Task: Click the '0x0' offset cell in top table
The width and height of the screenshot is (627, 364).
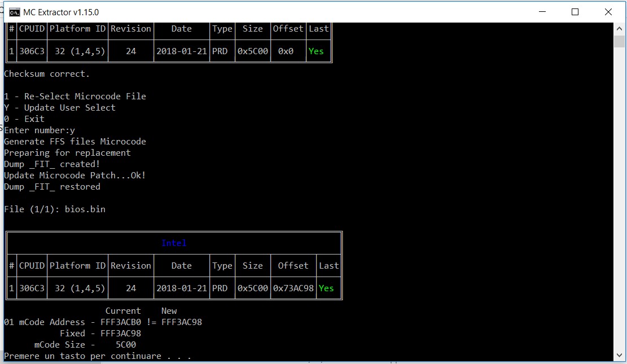Action: pos(286,51)
